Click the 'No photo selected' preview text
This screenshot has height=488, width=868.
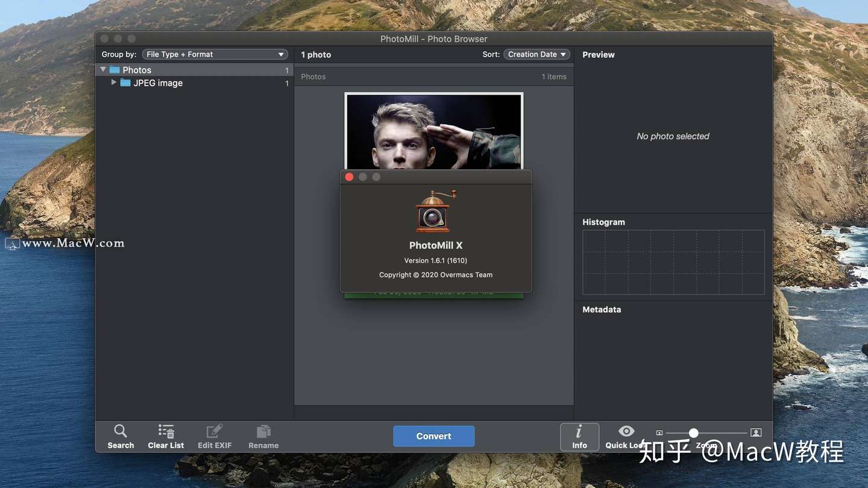coord(673,136)
